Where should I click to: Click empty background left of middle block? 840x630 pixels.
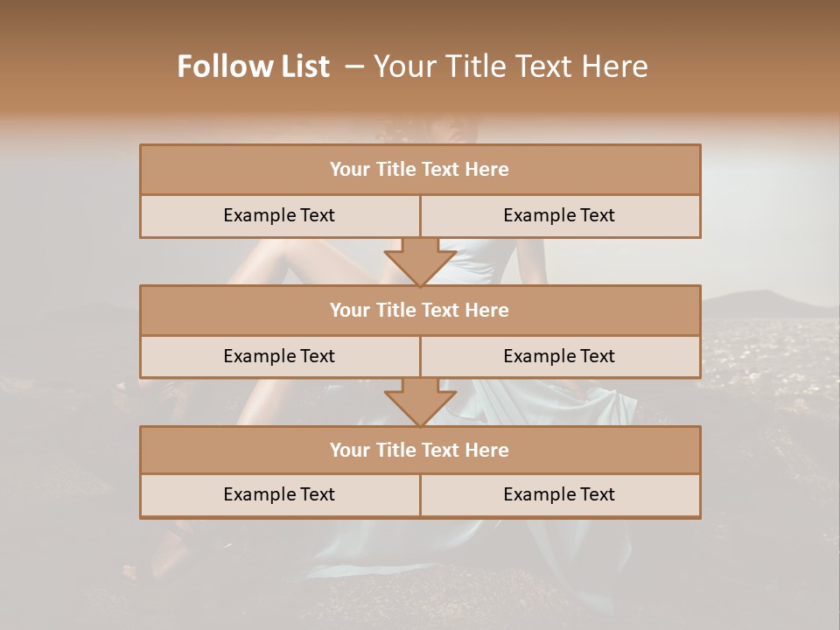coord(70,332)
